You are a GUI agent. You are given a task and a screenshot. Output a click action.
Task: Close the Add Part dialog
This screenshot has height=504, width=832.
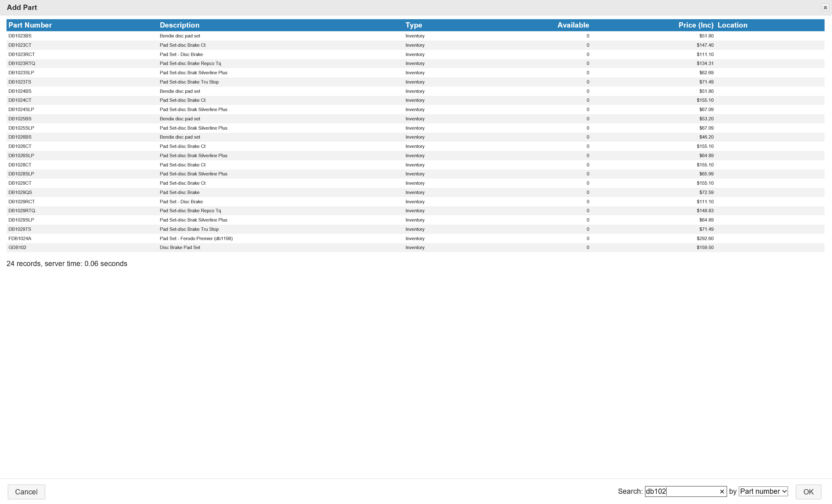point(825,7)
